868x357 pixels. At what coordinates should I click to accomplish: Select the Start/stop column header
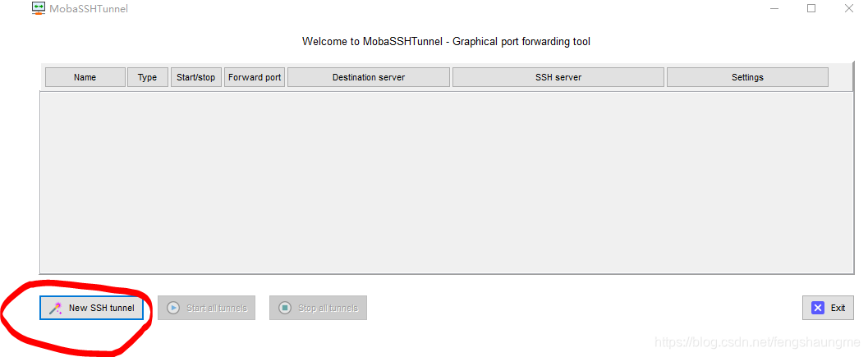click(195, 77)
